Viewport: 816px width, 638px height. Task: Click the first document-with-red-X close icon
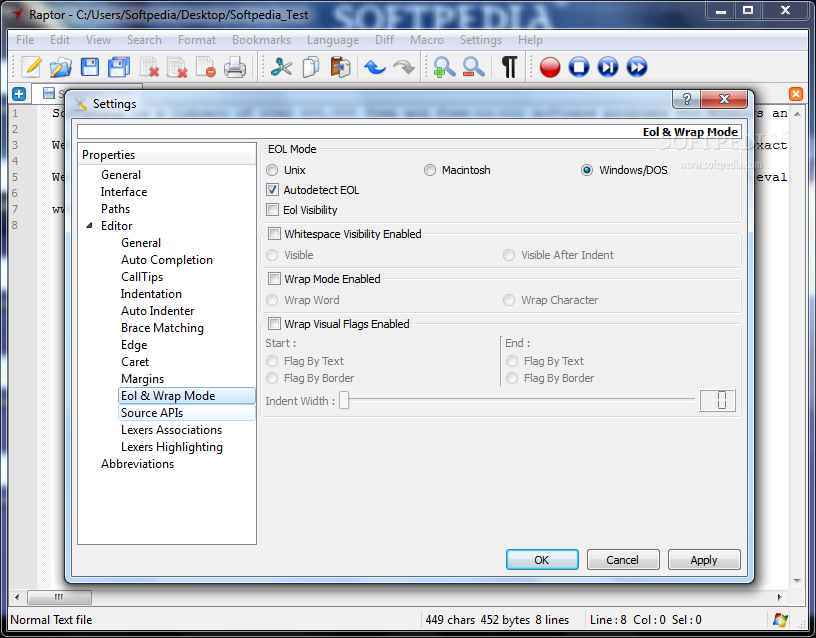click(x=149, y=67)
